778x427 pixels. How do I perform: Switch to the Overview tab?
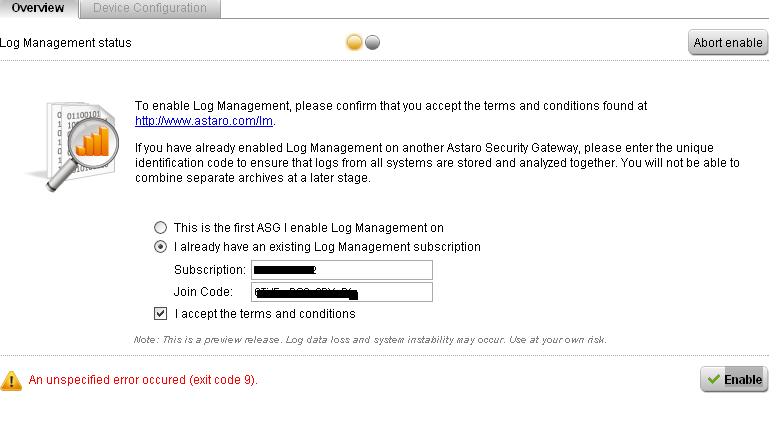38,8
